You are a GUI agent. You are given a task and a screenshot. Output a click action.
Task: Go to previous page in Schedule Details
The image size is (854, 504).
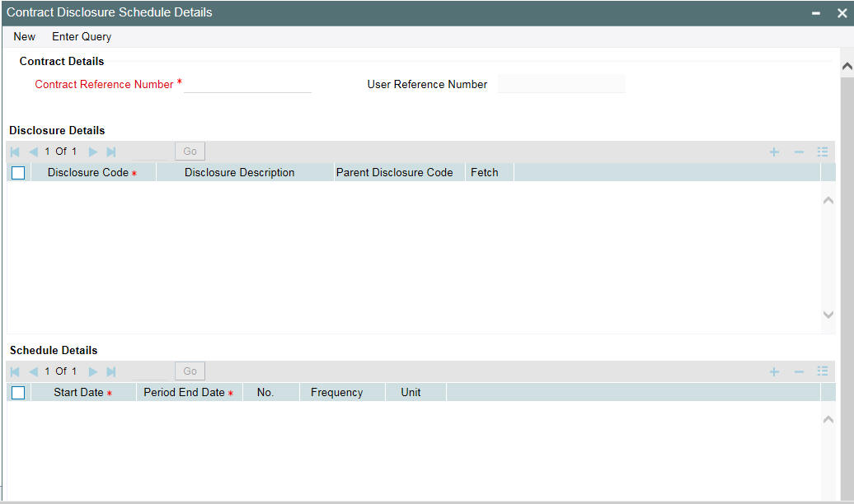click(33, 371)
